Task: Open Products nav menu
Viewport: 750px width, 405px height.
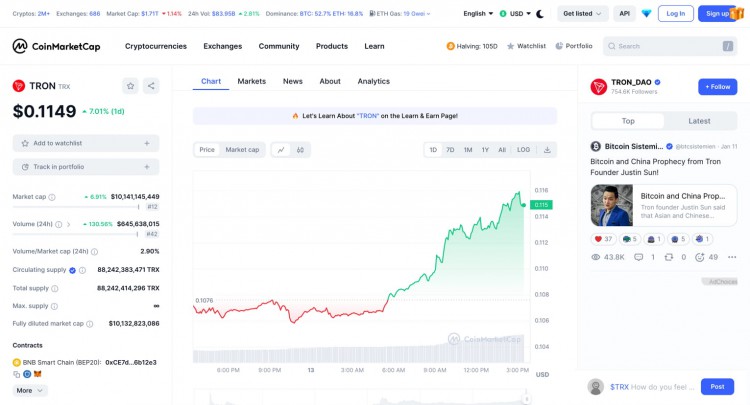Action: click(x=332, y=46)
